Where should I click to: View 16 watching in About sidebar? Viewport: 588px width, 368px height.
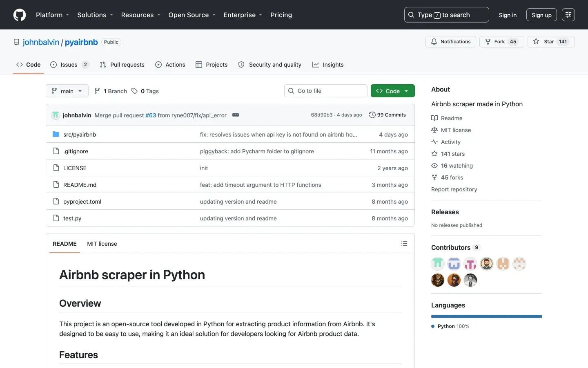(452, 166)
